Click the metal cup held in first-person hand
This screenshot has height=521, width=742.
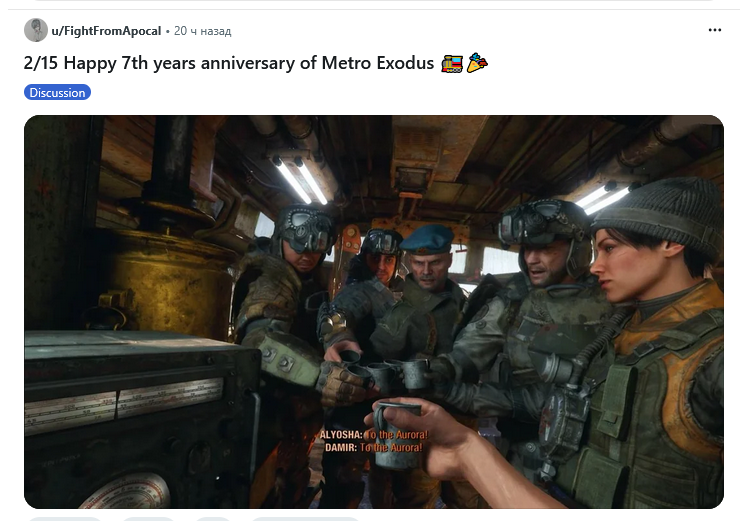[397, 433]
